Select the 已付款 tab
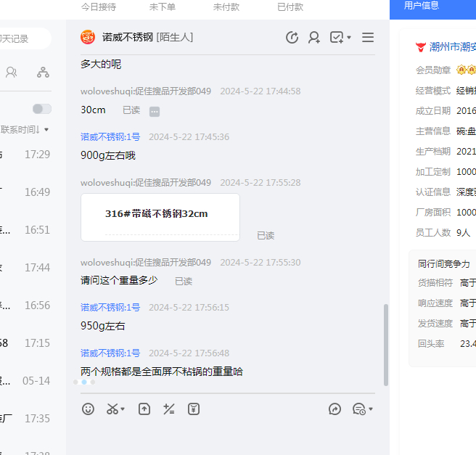The image size is (476, 455). [290, 7]
